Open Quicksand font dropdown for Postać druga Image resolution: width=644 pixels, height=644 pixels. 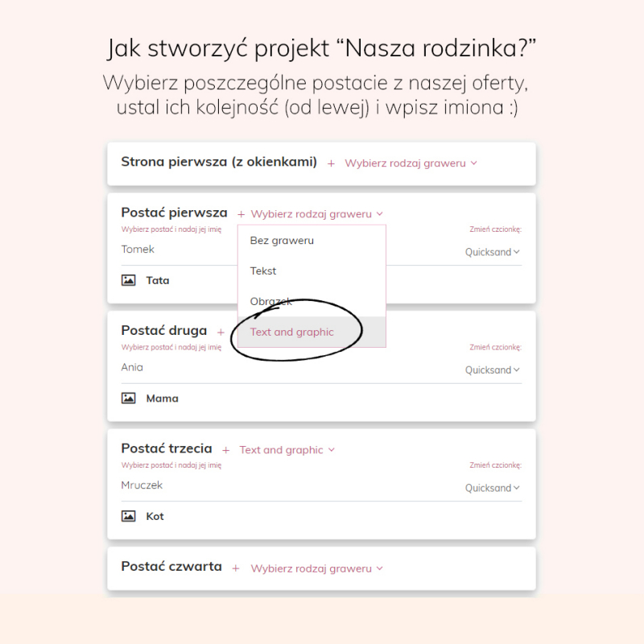point(493,370)
